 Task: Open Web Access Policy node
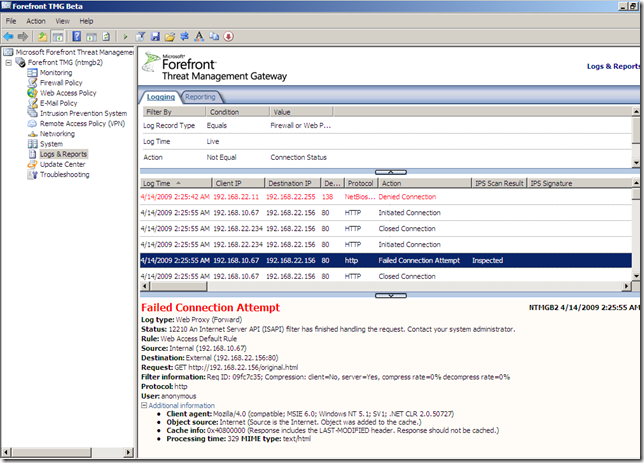click(x=68, y=93)
